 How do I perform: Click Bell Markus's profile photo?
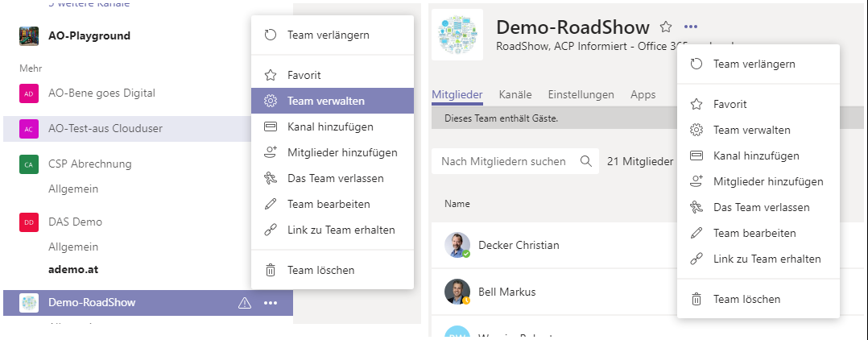(457, 292)
